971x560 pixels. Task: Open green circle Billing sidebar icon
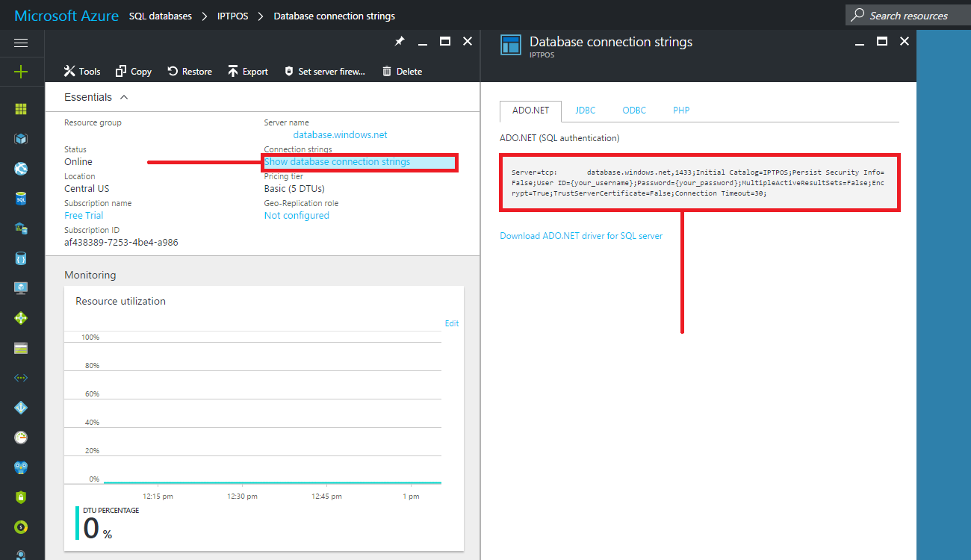(x=21, y=527)
